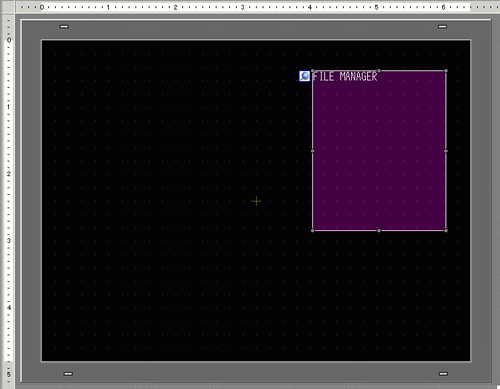The height and width of the screenshot is (389, 500).
Task: Click the top-left selection handle of the purple box
Action: [x=313, y=71]
